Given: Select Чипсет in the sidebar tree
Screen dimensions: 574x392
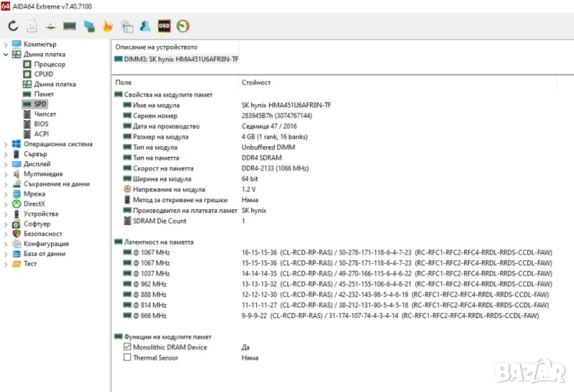Looking at the screenshot, I should (44, 114).
